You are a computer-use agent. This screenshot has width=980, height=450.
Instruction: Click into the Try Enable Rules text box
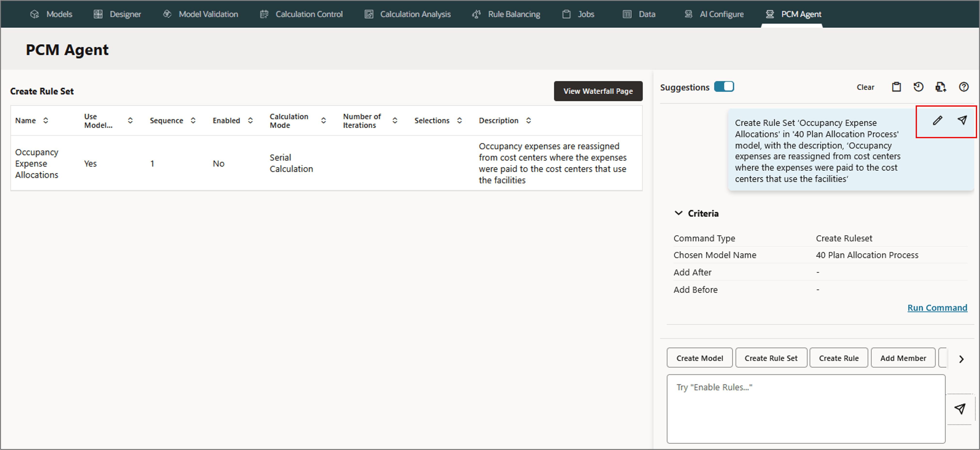point(805,409)
